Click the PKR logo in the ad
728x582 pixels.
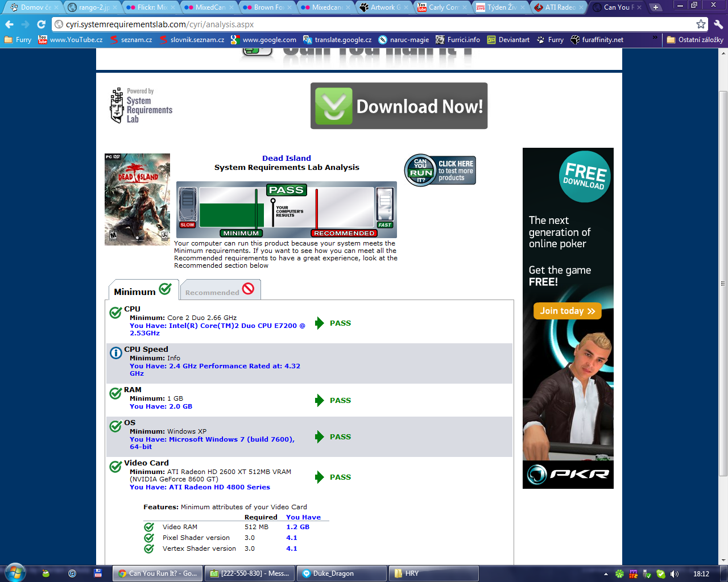pyautogui.click(x=568, y=474)
